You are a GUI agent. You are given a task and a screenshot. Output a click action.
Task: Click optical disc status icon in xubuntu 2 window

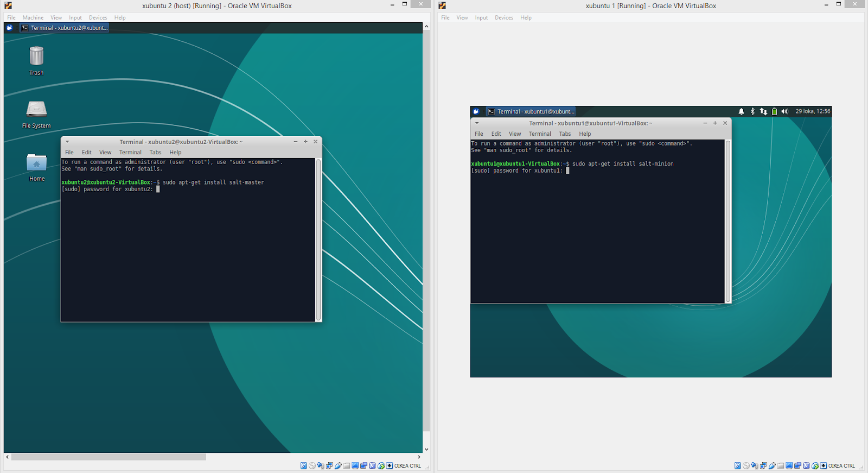tap(312, 465)
